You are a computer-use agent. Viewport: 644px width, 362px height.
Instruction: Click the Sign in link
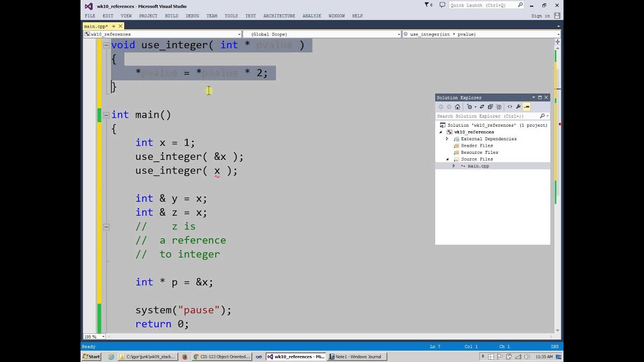[x=540, y=16]
